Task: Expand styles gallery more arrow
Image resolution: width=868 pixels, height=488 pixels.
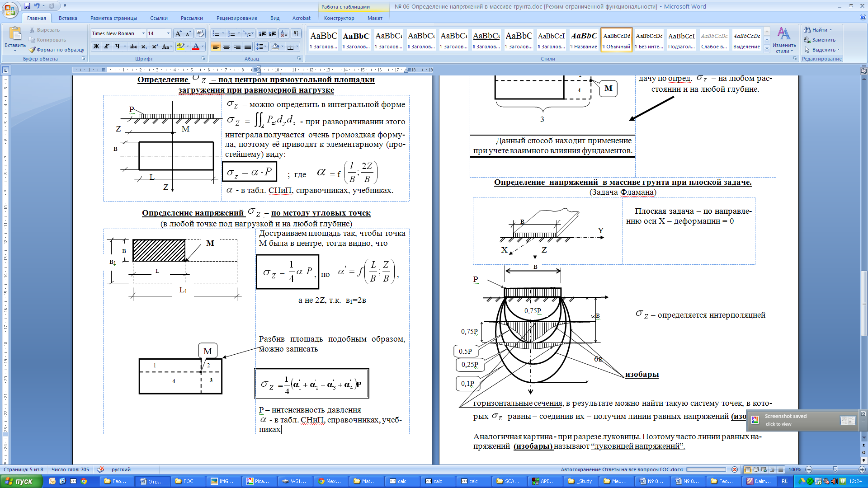Action: click(767, 49)
